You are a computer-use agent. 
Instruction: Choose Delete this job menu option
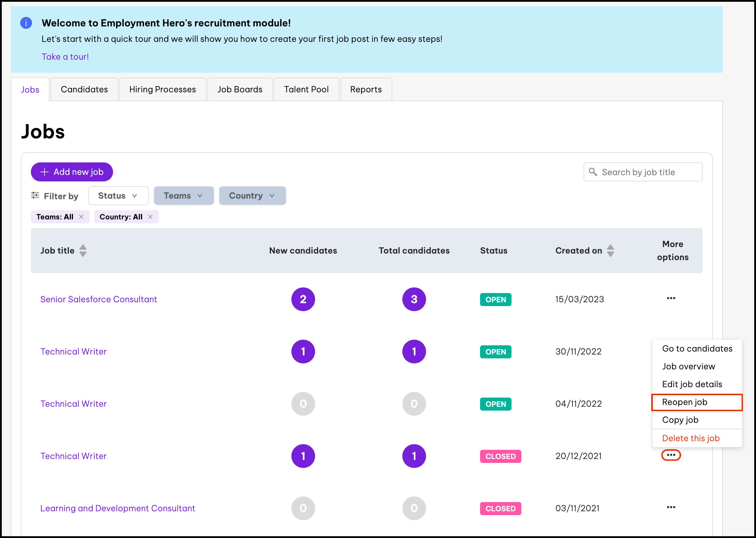(690, 438)
